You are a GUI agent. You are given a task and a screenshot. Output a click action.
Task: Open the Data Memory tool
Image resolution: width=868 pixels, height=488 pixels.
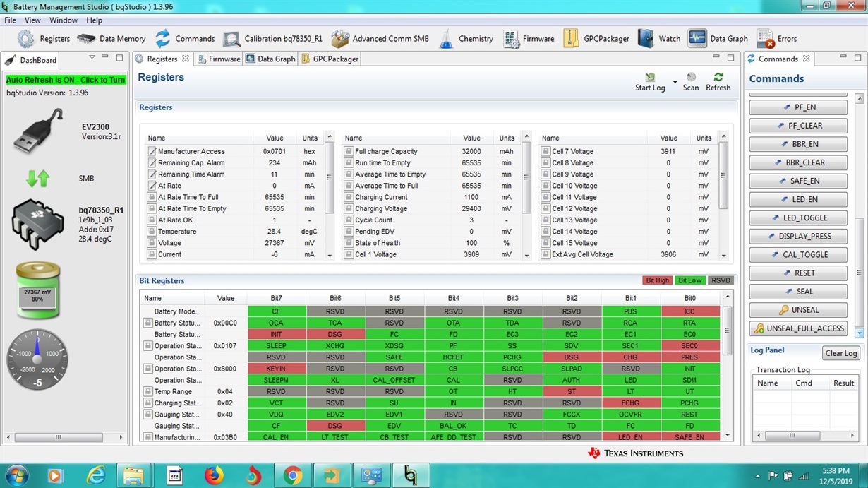click(x=111, y=39)
